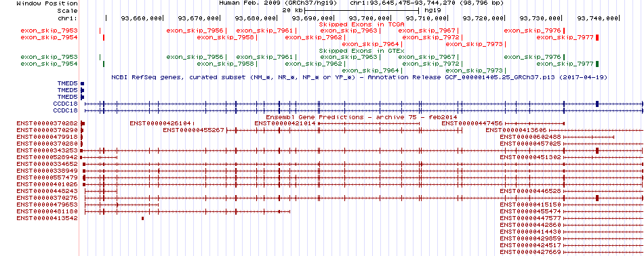Open transcript ENST00000334652
644x256 pixels.
click(47, 164)
